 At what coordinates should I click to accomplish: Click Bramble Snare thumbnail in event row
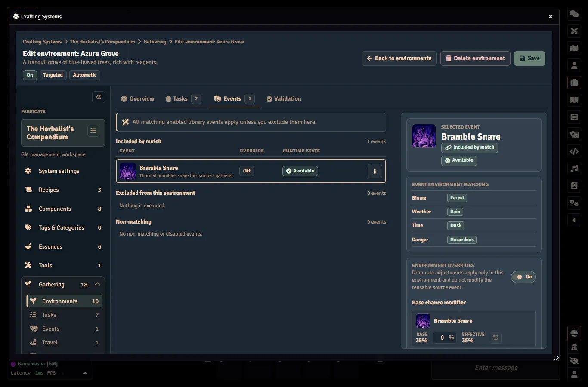coord(128,171)
